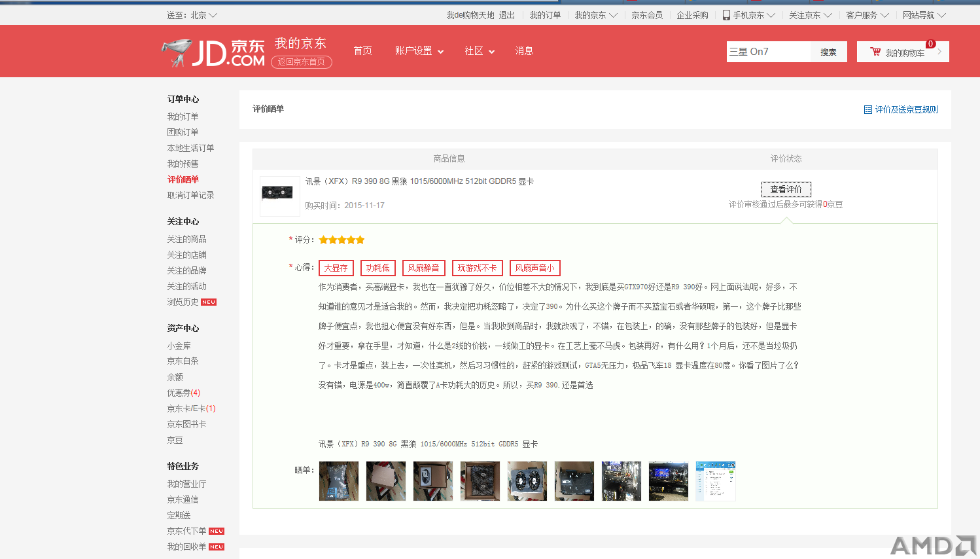Expand the 送至 北京 location dropdown

[192, 15]
